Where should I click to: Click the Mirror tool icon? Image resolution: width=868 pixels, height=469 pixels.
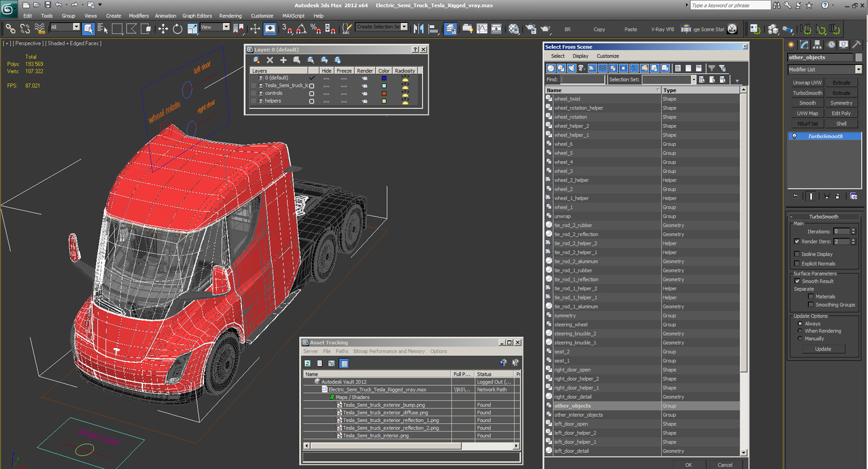click(419, 28)
